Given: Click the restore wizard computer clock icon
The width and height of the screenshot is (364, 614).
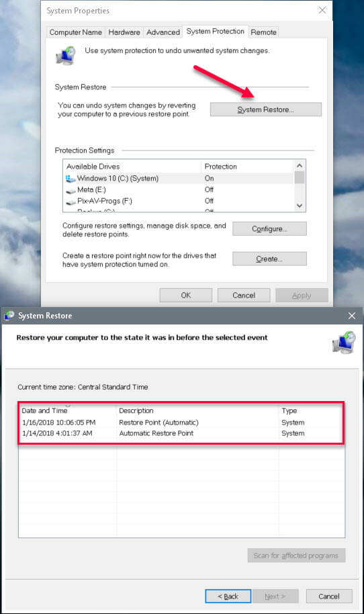Looking at the screenshot, I should 344,342.
